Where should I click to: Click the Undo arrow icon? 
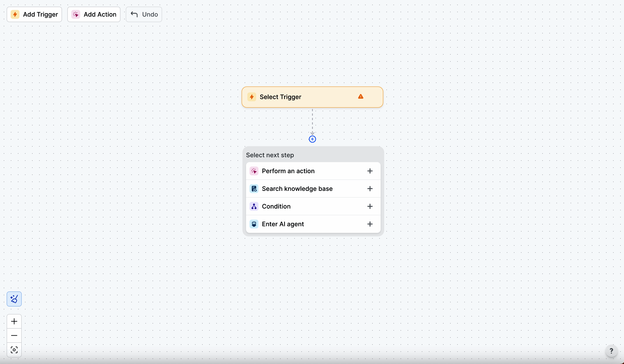coord(134,14)
